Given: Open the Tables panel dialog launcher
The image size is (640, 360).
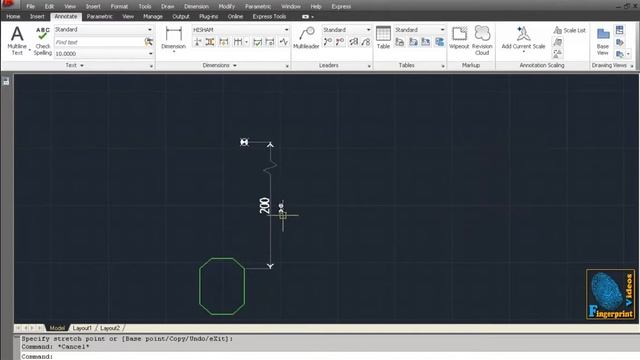Looking at the screenshot, I should (443, 66).
